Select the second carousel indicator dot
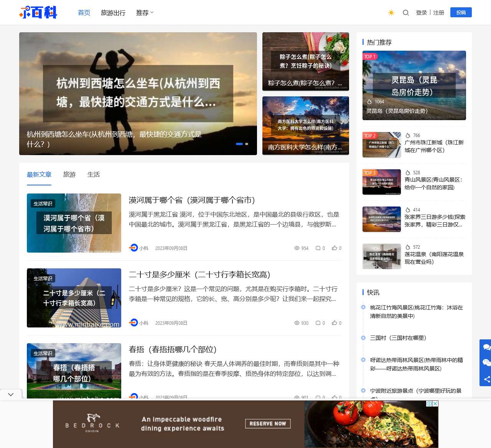This screenshot has width=491, height=448. click(247, 144)
